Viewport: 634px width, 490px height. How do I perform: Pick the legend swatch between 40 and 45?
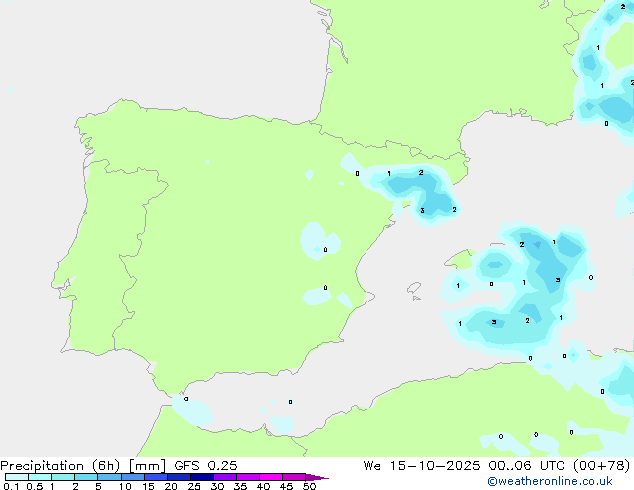pyautogui.click(x=271, y=477)
